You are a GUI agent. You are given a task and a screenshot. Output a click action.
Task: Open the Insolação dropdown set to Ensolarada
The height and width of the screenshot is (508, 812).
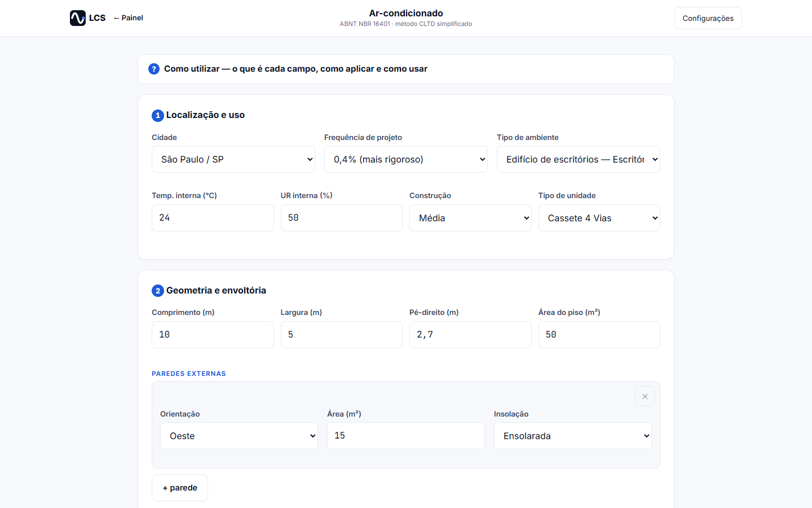click(x=573, y=436)
